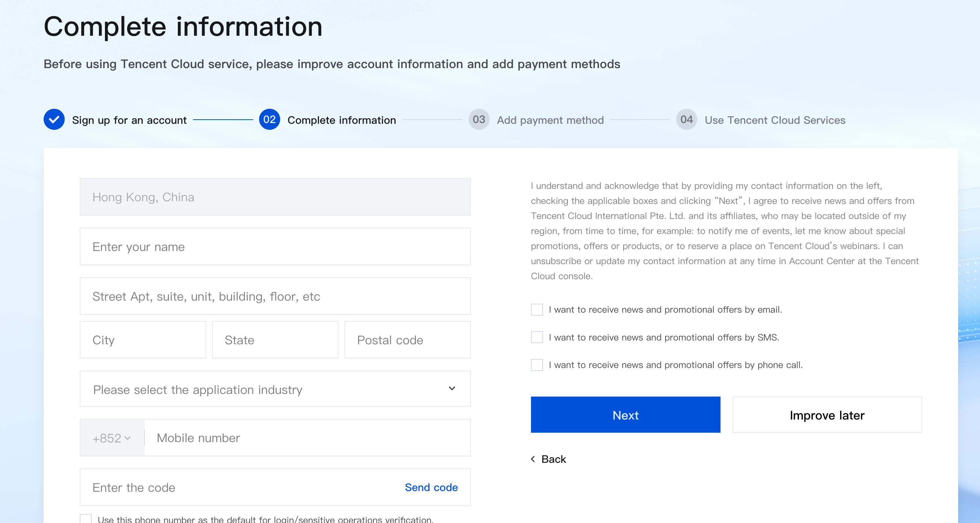Focus the Postal code field
Viewport: 980px width, 523px height.
(x=407, y=340)
